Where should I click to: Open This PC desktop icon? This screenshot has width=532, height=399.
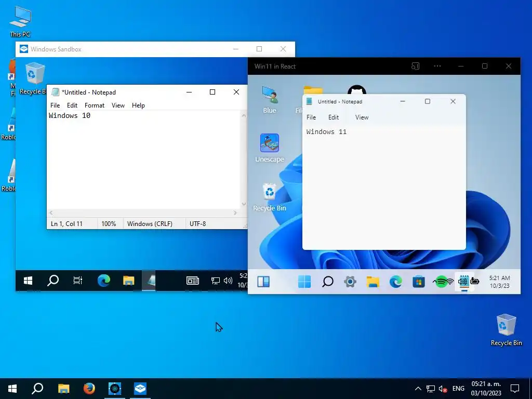click(x=20, y=21)
